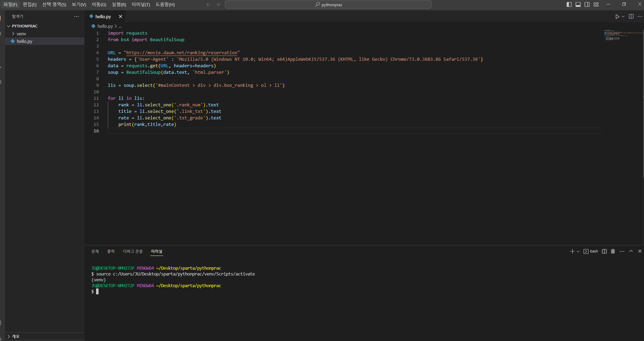This screenshot has width=644, height=341.
Task: Open the 터미널(T) menu
Action: pyautogui.click(x=141, y=4)
